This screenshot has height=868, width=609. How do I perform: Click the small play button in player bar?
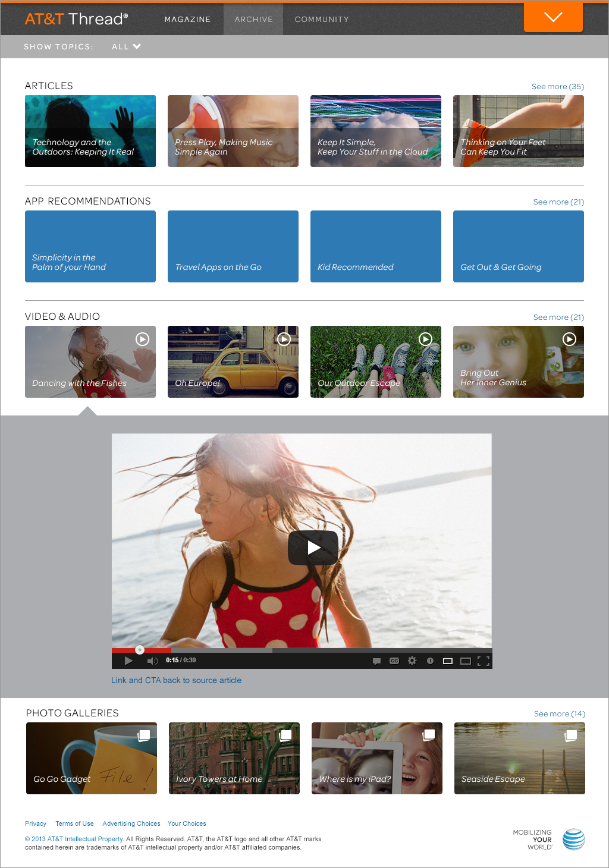[x=128, y=661]
